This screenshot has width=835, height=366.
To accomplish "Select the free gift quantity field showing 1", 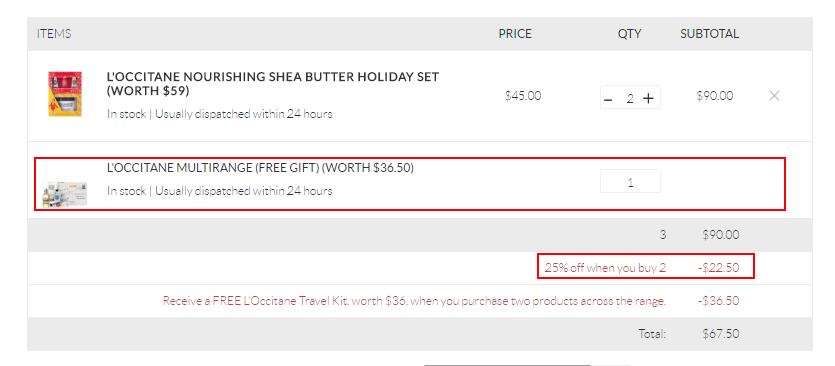I will [631, 181].
